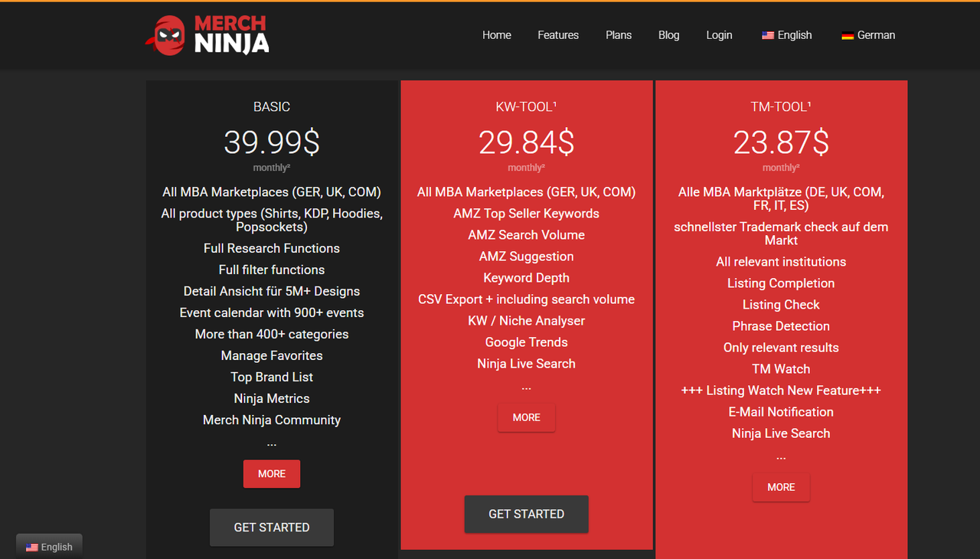Click the BASIC plan title

pos(272,107)
